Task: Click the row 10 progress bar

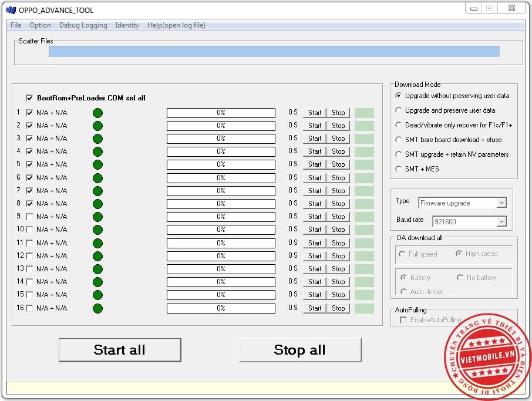Action: pyautogui.click(x=221, y=230)
